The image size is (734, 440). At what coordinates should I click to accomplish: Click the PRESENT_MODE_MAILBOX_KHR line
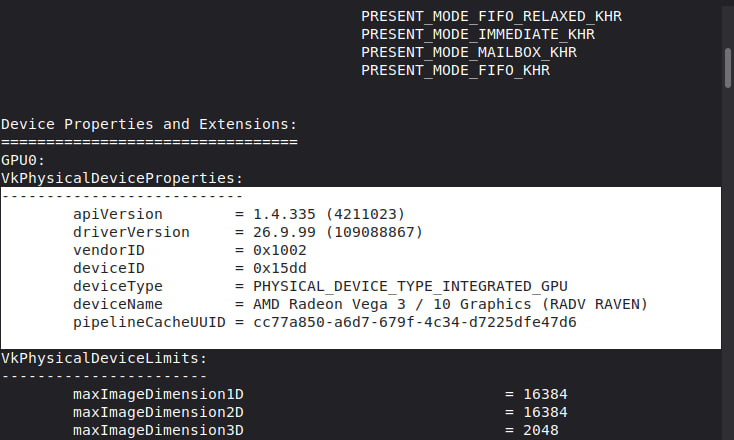point(469,52)
